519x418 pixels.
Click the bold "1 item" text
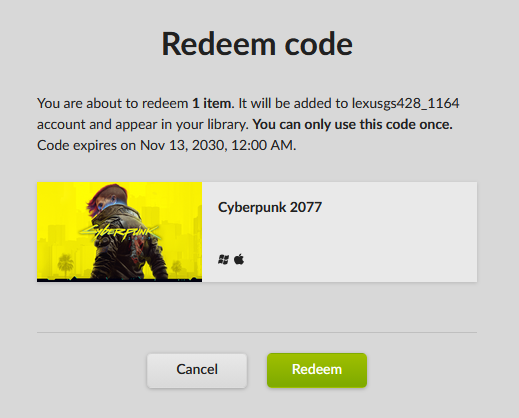(211, 104)
